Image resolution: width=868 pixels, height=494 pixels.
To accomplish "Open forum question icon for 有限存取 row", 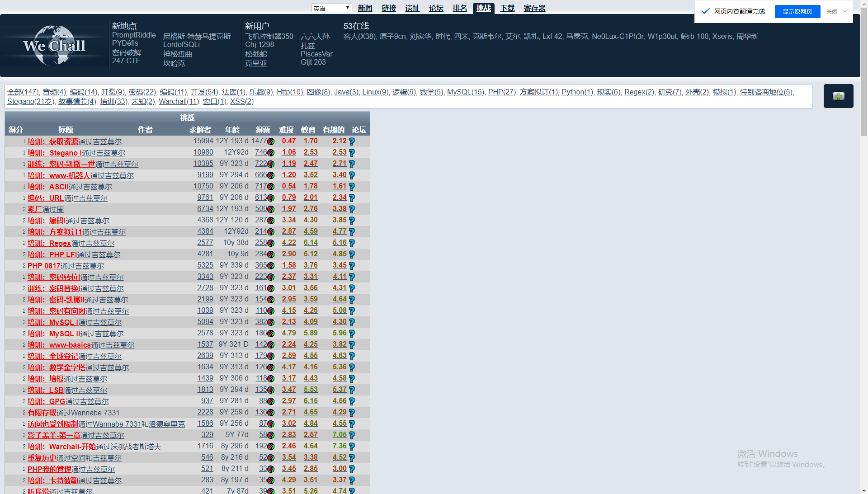I will click(352, 413).
